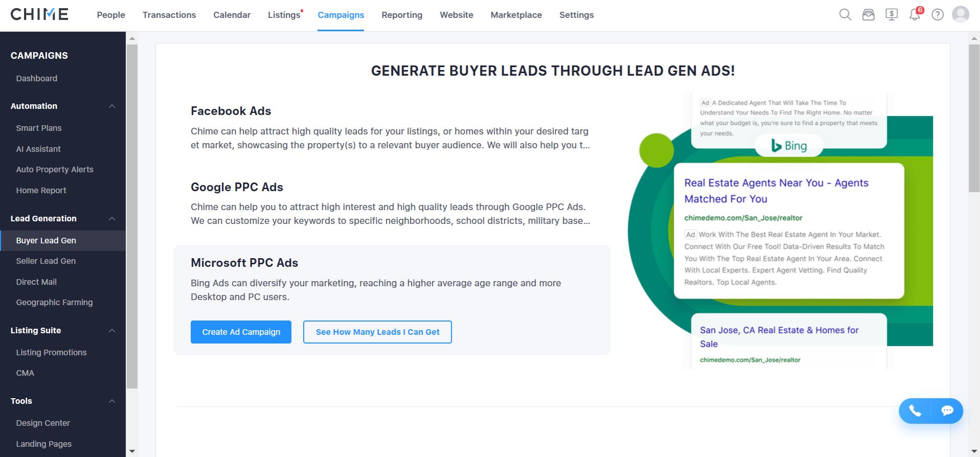Click the help question mark icon
980x457 pixels.
click(x=938, y=15)
